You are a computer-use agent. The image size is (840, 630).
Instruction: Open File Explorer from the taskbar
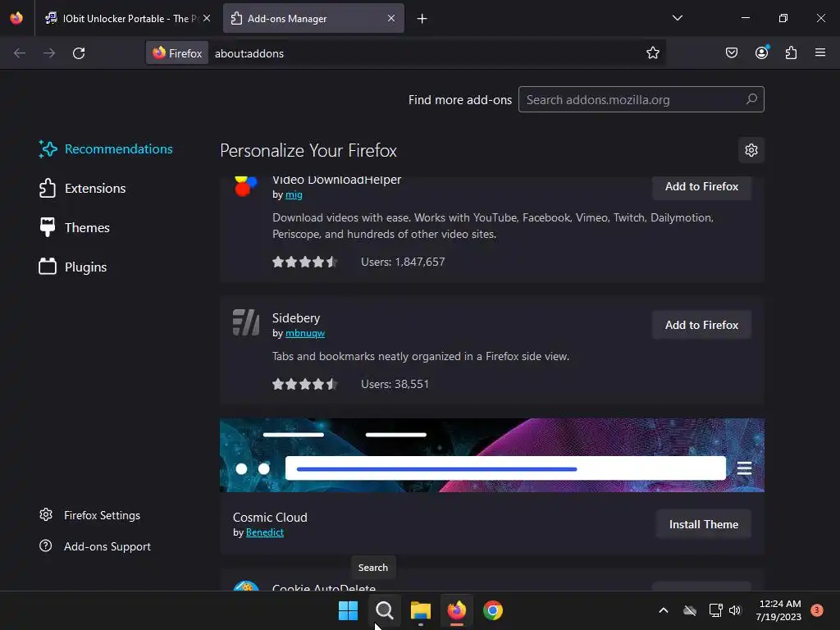coord(421,610)
